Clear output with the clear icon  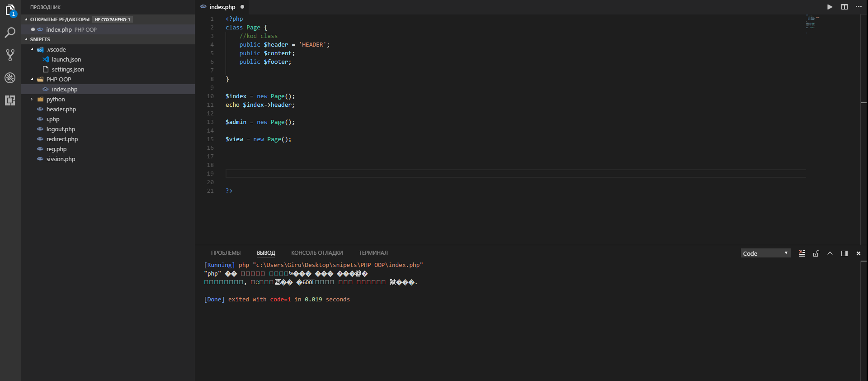pos(802,253)
